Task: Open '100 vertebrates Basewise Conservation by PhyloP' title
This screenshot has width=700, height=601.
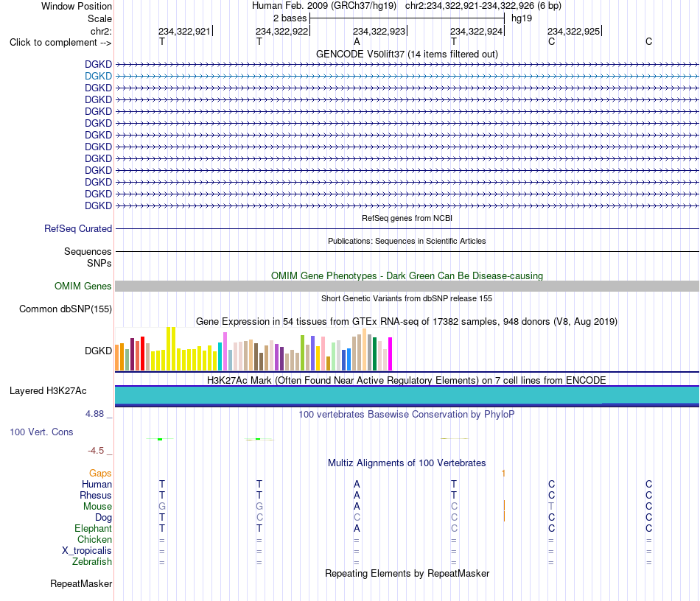Action: 407,414
